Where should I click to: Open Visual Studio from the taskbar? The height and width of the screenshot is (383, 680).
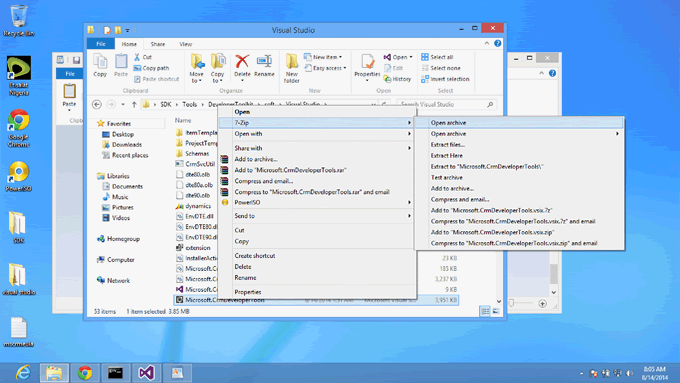(147, 373)
